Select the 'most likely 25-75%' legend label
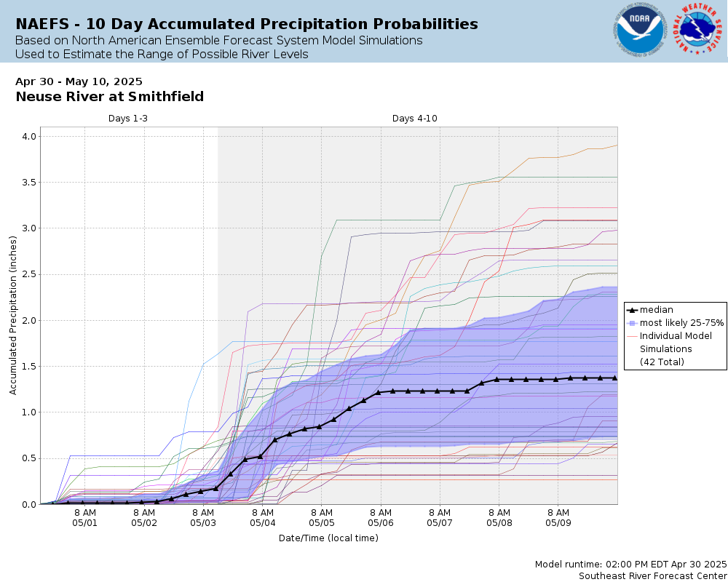This screenshot has width=728, height=582. 681,323
